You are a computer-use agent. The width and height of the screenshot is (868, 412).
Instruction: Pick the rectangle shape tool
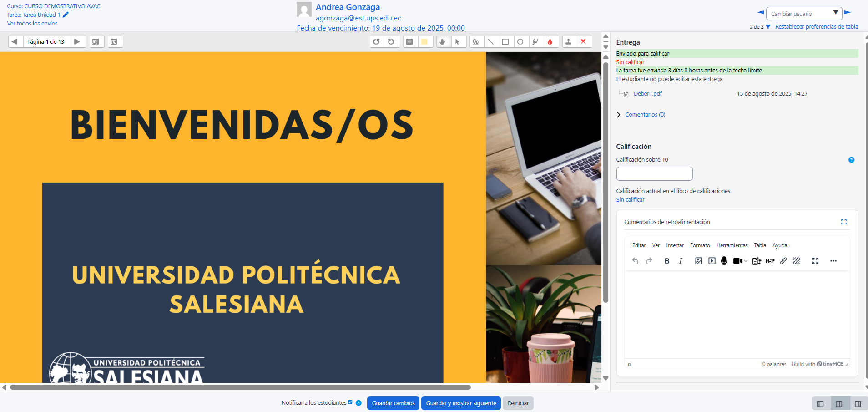point(505,41)
